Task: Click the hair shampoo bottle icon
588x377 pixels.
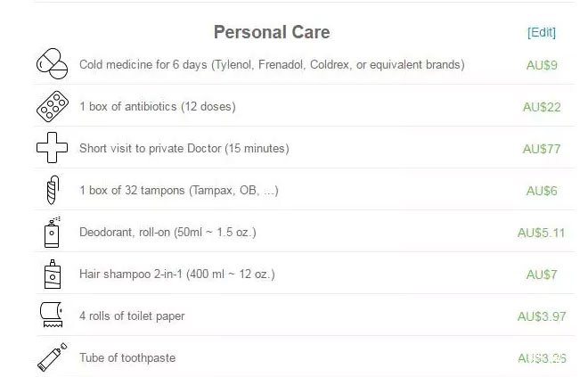Action: click(53, 274)
